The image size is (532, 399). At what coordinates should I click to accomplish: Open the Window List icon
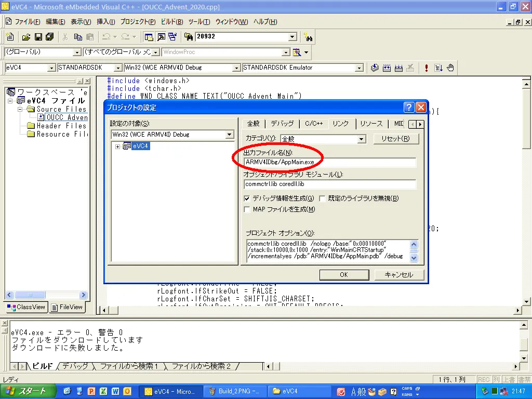point(172,37)
